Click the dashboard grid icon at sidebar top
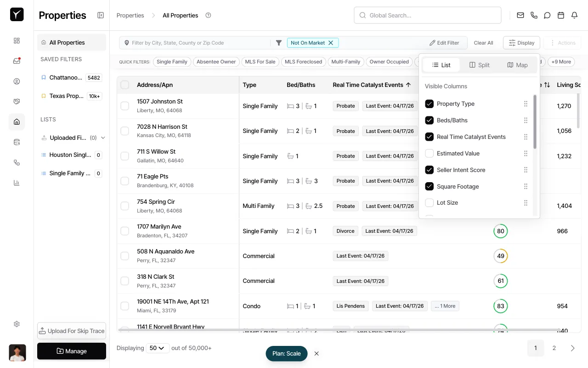Screen dimensions: 588x368 (x=17, y=40)
